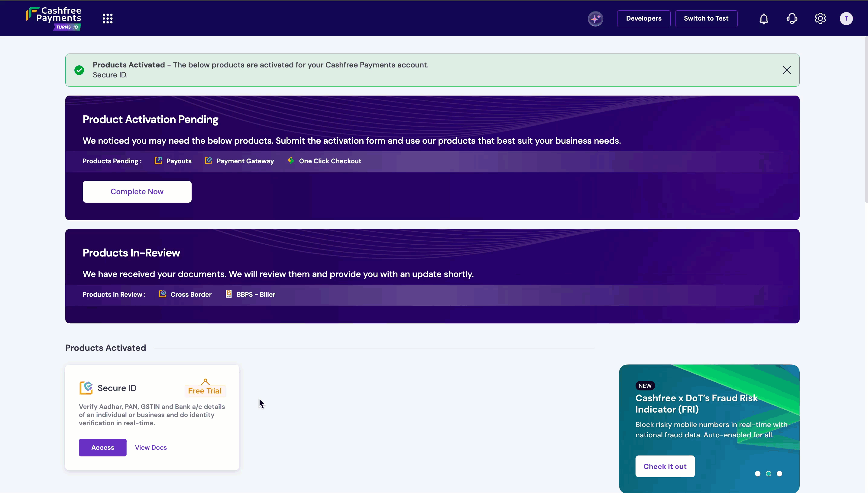Click Complete Now for pending products
This screenshot has width=868, height=493.
pos(137,191)
